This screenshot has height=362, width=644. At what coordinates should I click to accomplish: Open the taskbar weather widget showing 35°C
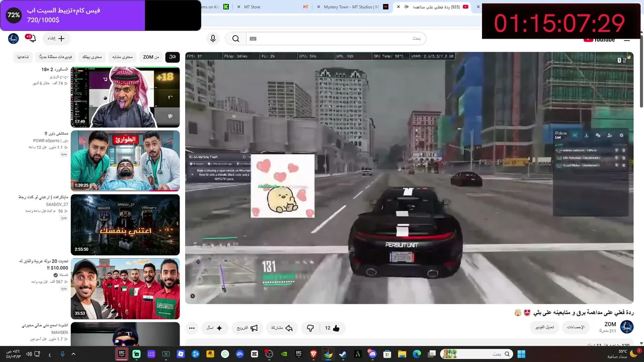click(x=624, y=354)
